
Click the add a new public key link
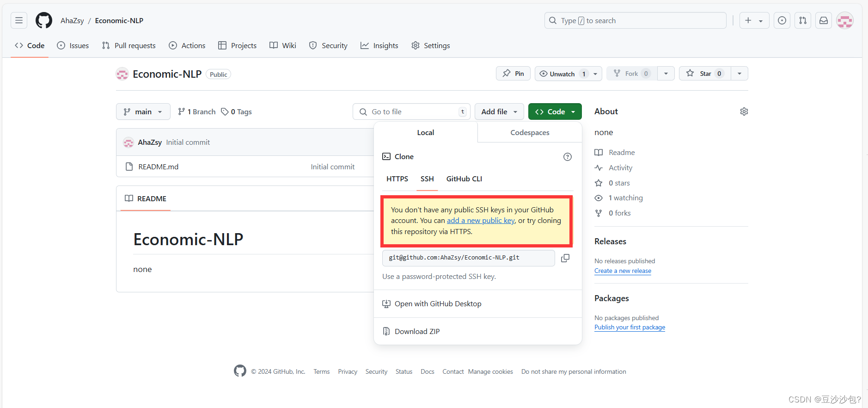[x=481, y=221]
